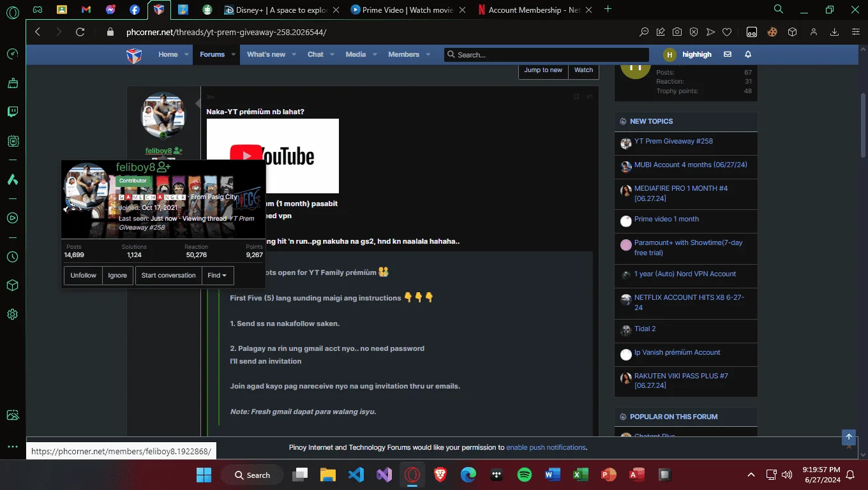Click the sidebar three-dots setup button
868x490 pixels.
[x=13, y=447]
